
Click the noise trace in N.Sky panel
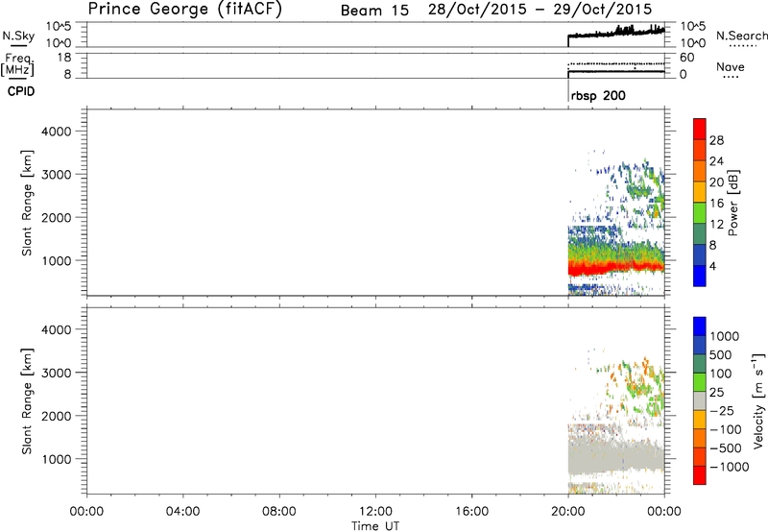point(616,34)
